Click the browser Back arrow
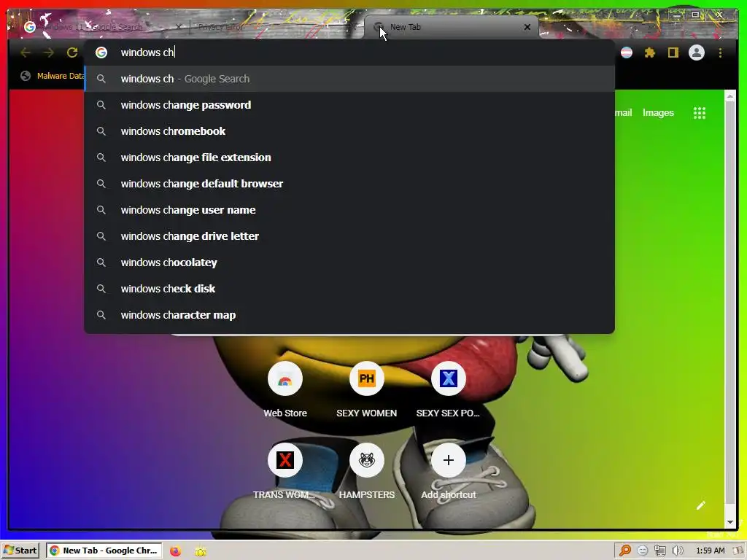747x560 pixels. click(26, 52)
